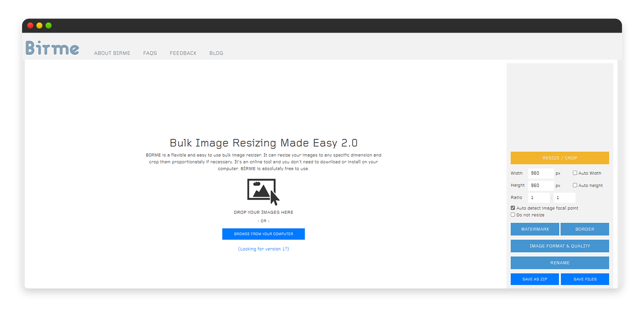Uncheck Auto detect image focal point

(x=513, y=208)
